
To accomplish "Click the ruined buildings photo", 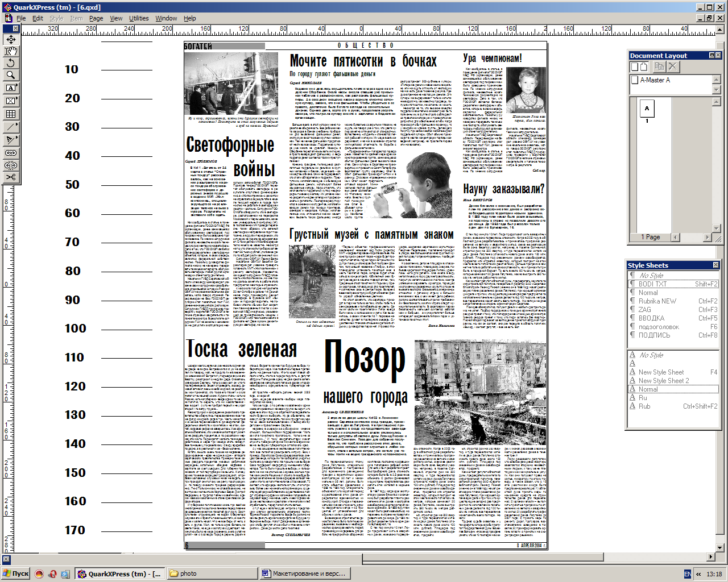I will pos(480,392).
